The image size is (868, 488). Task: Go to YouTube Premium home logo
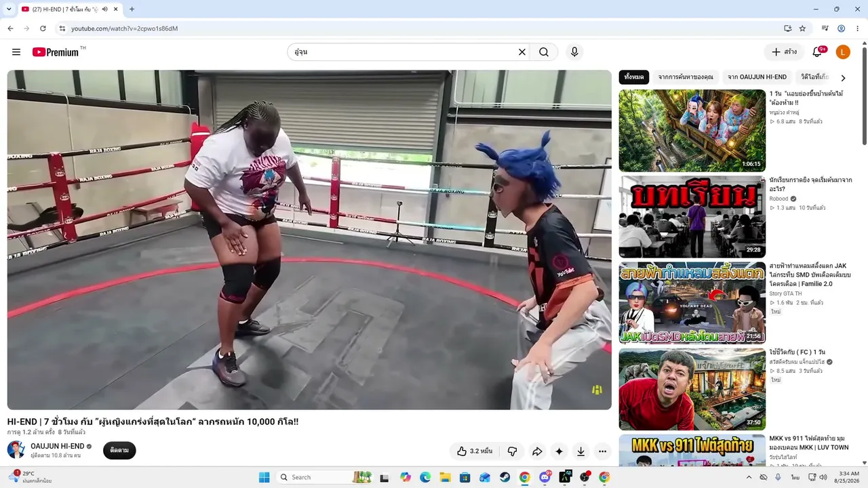click(x=56, y=52)
